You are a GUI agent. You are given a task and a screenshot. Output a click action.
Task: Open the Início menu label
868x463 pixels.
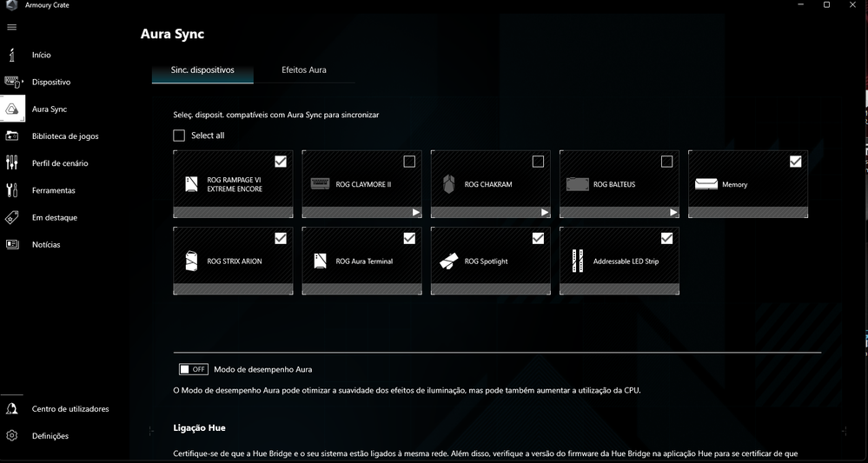tap(42, 55)
